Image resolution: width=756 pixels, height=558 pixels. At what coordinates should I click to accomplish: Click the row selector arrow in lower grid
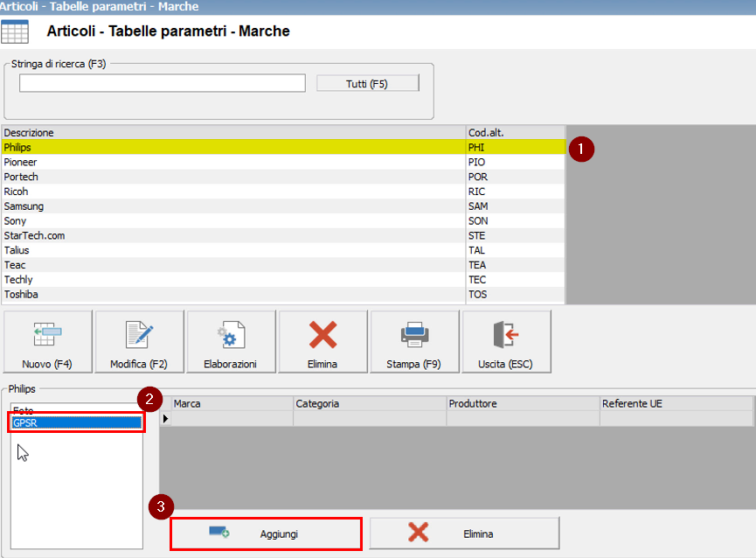pyautogui.click(x=165, y=418)
